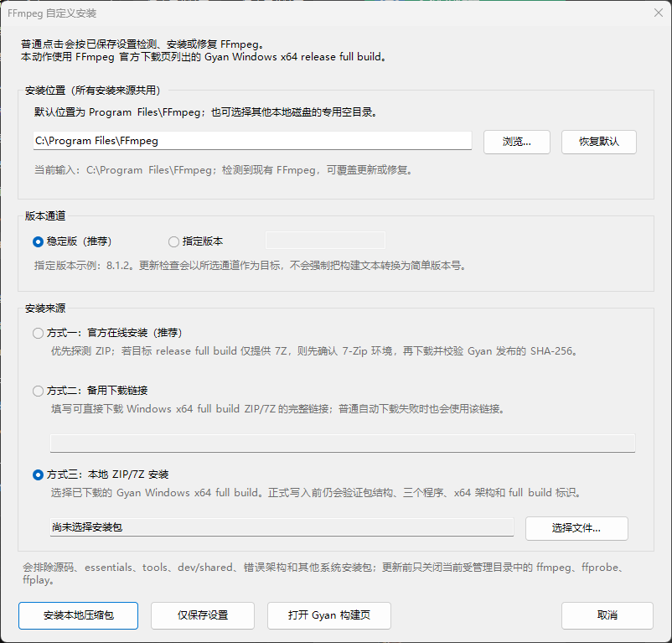
Task: Click the 安装本地压缩包 button
Action: 79,615
